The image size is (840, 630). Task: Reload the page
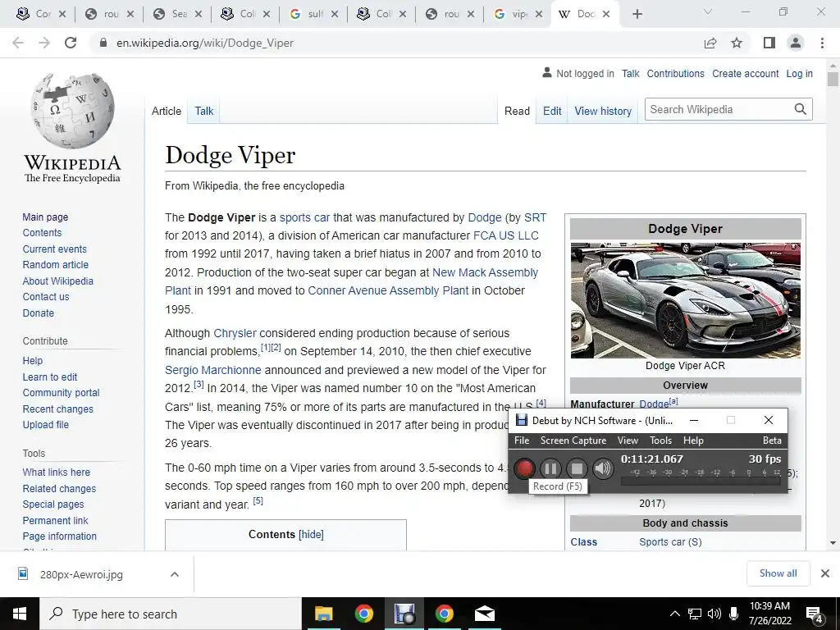71,43
